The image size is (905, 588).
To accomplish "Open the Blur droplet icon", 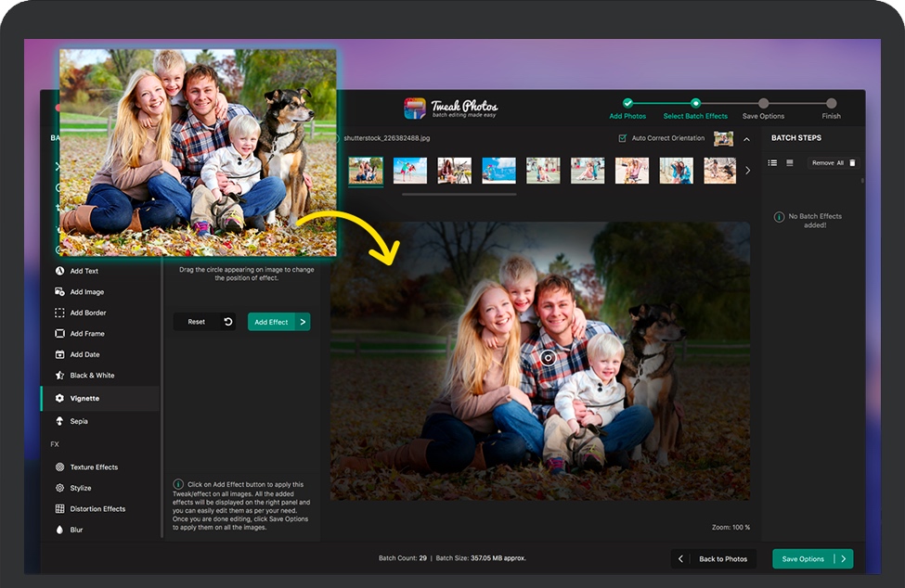I will (59, 530).
